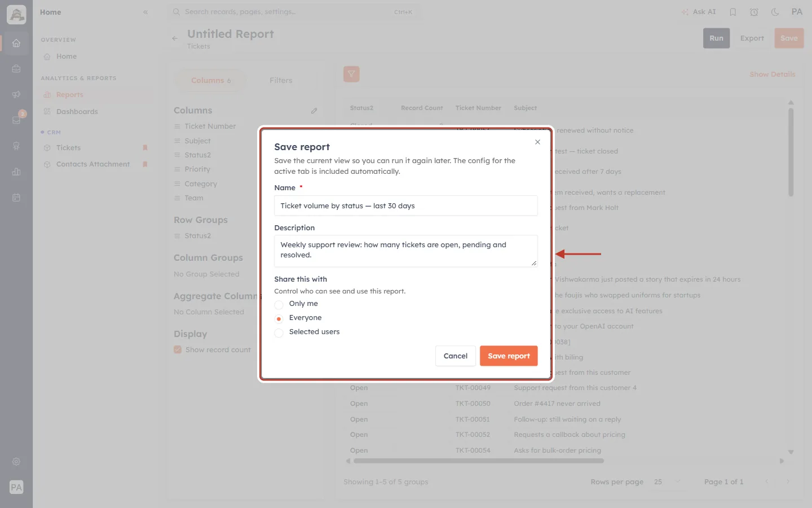This screenshot has height=508, width=812.
Task: Cancel the save report dialog
Action: click(455, 356)
